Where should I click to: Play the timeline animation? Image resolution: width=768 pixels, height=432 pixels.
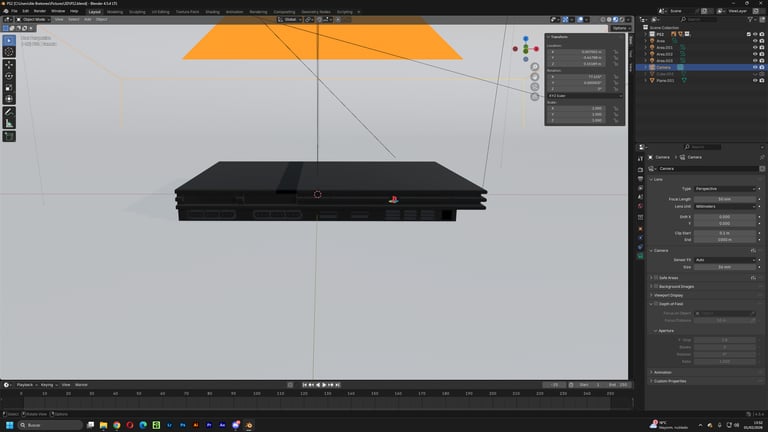click(x=324, y=385)
